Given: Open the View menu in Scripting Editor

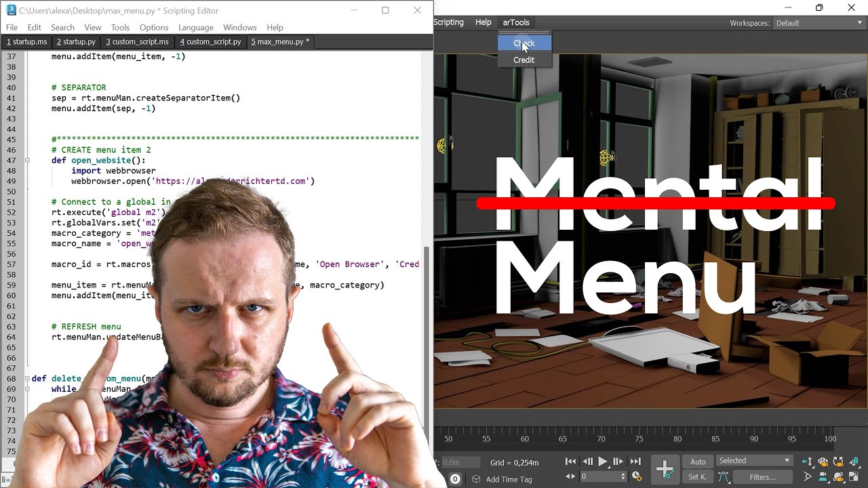Looking at the screenshot, I should (93, 27).
